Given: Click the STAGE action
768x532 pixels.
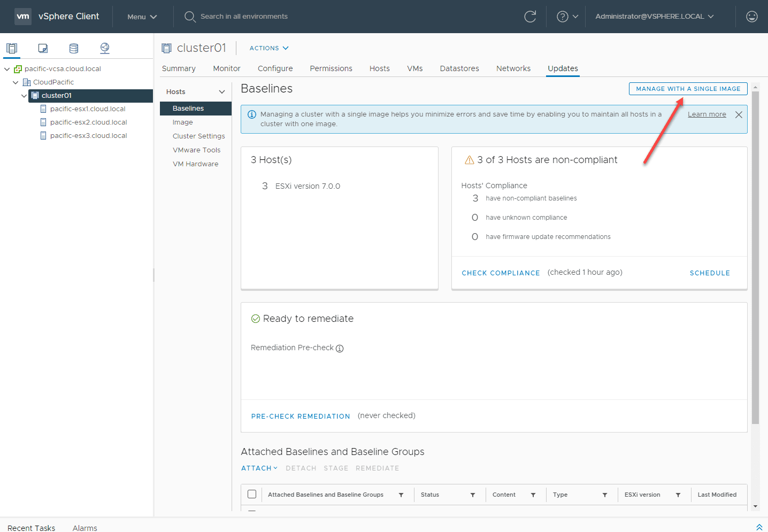Looking at the screenshot, I should 336,468.
